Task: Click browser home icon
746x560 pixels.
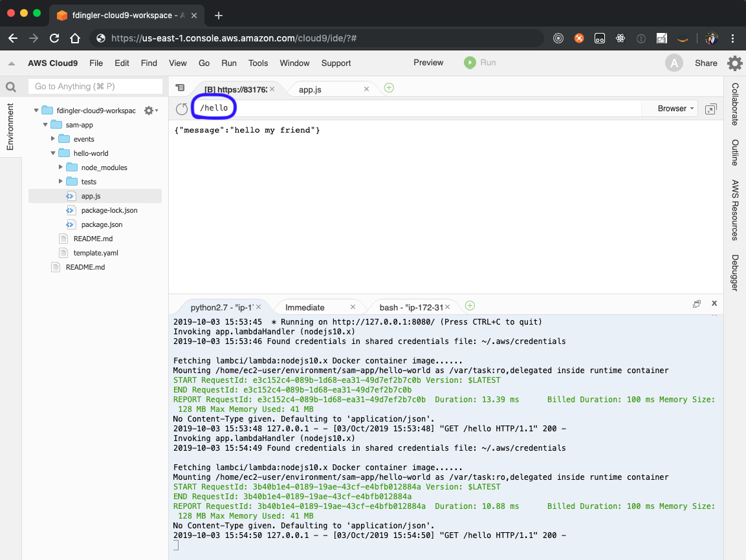Action: [75, 38]
